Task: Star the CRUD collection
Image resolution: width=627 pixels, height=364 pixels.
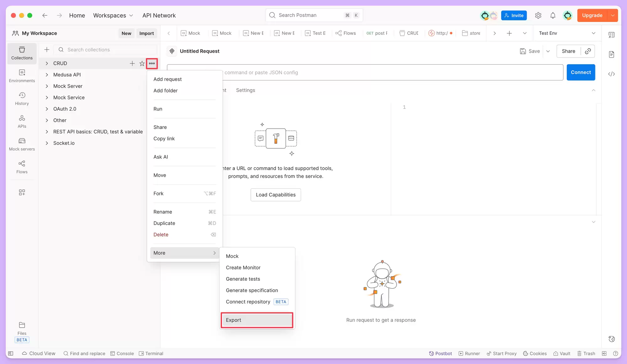Action: [142, 63]
